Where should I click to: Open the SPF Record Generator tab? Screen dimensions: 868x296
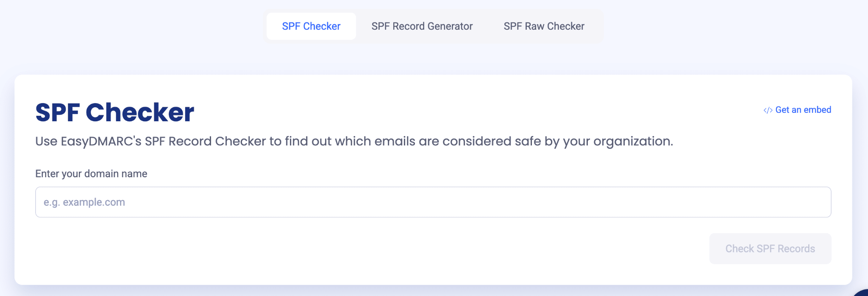coord(422,26)
